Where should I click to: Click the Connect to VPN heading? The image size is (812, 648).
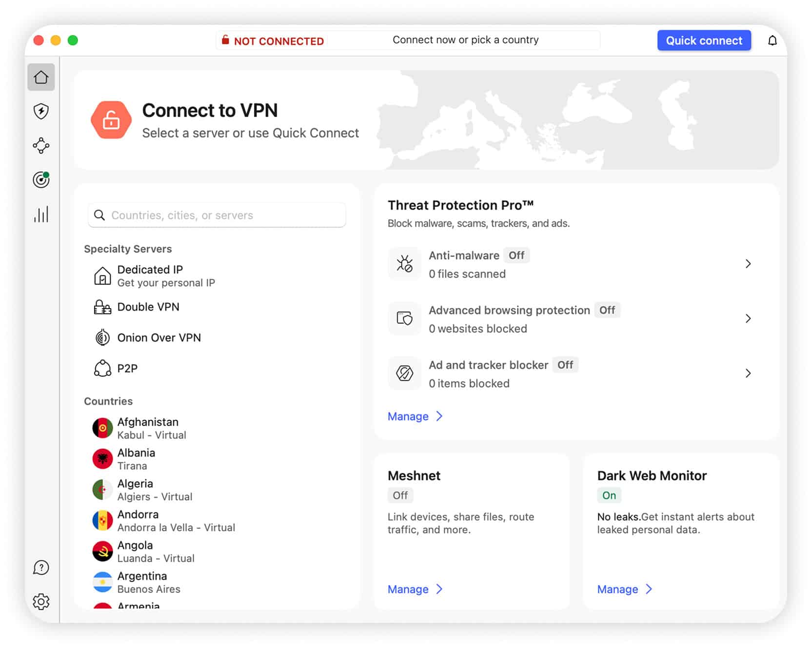(x=210, y=111)
